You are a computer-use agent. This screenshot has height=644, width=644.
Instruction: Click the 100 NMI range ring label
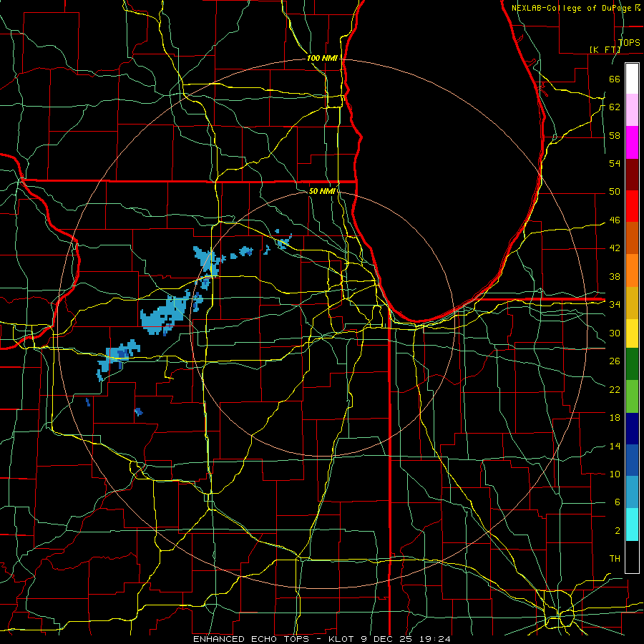pos(322,59)
